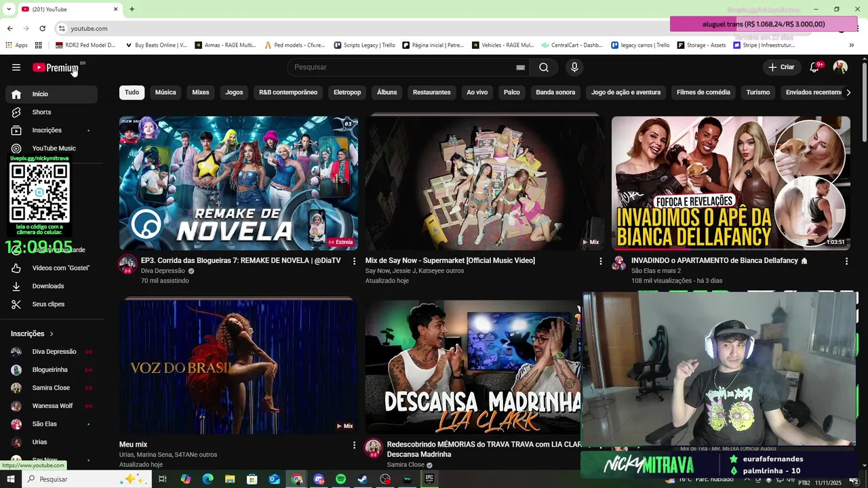Click the address bar showing youtube.com
Screen dimensions: 868x488
(x=89, y=28)
